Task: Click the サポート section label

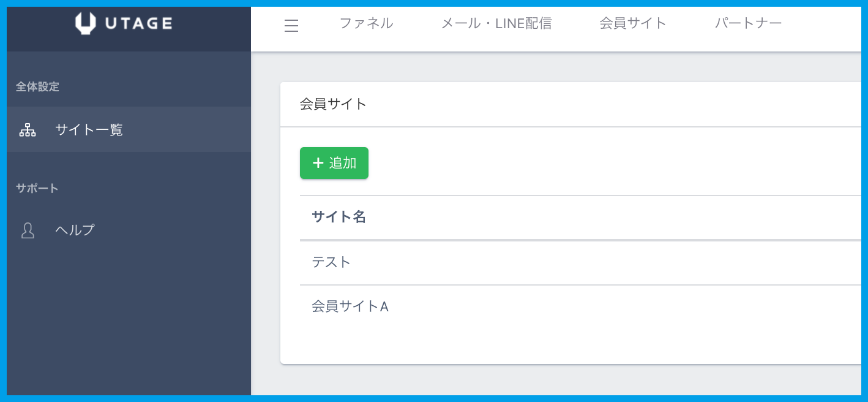Action: 37,188
